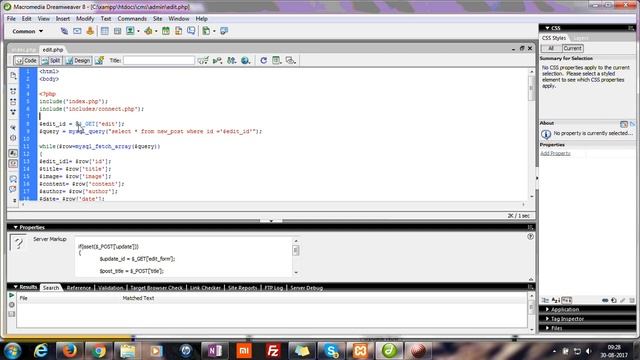The height and width of the screenshot is (360, 640).
Task: Open FileZilla from the taskbar
Action: 273,351
